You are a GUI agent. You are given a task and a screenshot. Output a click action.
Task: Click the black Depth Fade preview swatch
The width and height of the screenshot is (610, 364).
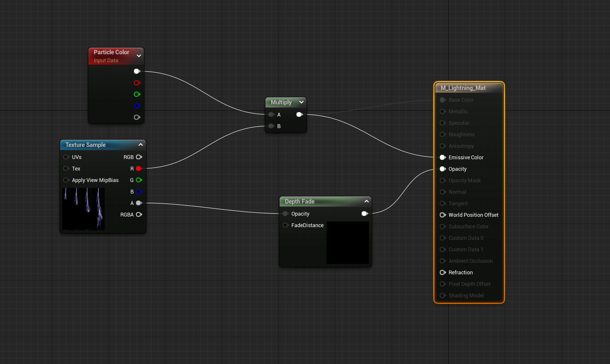(347, 242)
